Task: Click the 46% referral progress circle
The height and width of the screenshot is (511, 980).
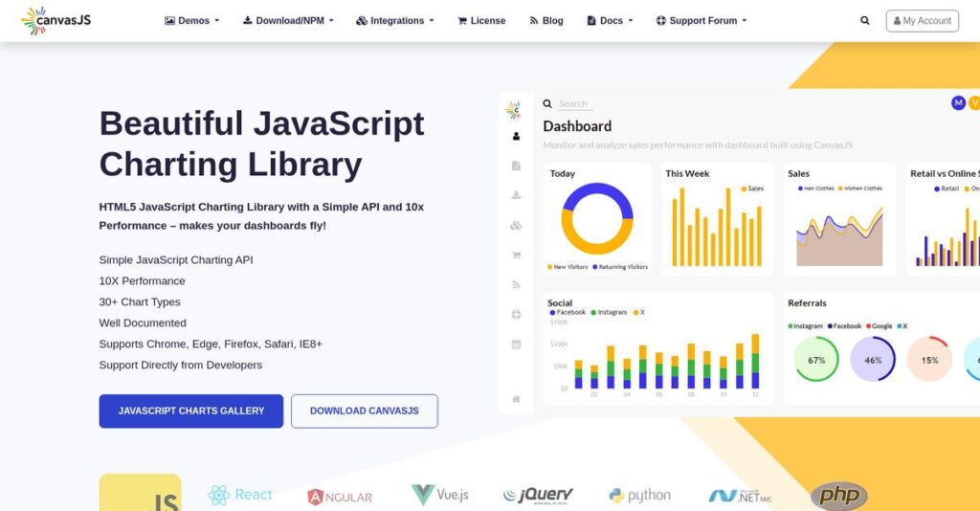Action: point(873,359)
